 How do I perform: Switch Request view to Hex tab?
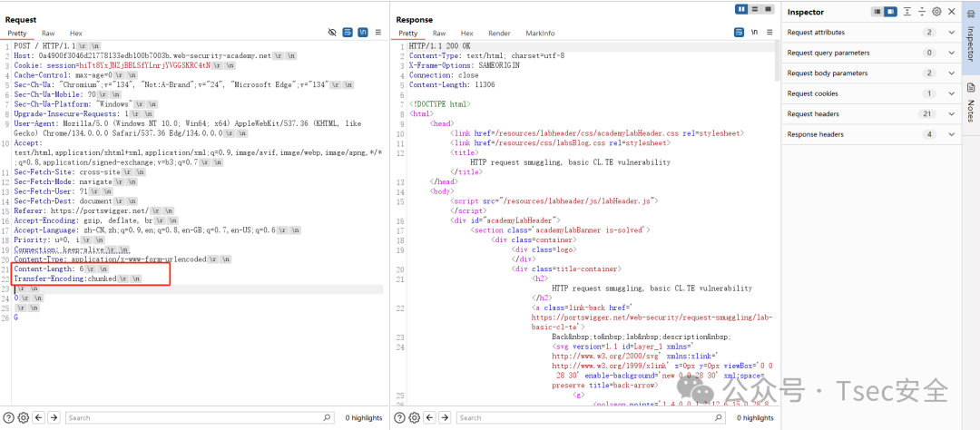(75, 34)
